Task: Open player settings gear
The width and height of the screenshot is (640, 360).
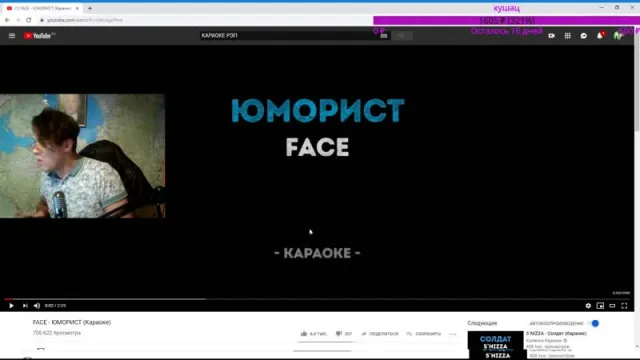Action: tap(588, 306)
